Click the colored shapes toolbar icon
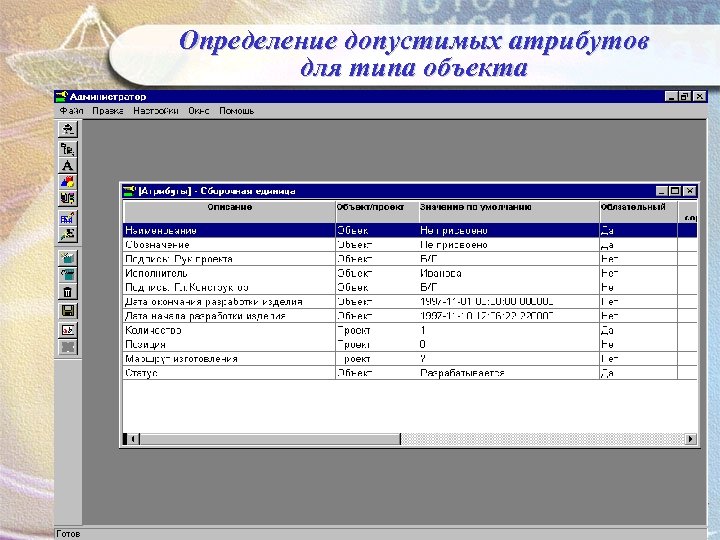720x540 pixels. coord(68,182)
